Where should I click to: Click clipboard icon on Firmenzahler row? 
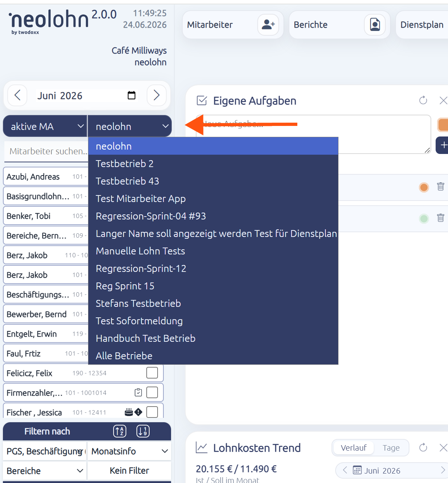(138, 392)
